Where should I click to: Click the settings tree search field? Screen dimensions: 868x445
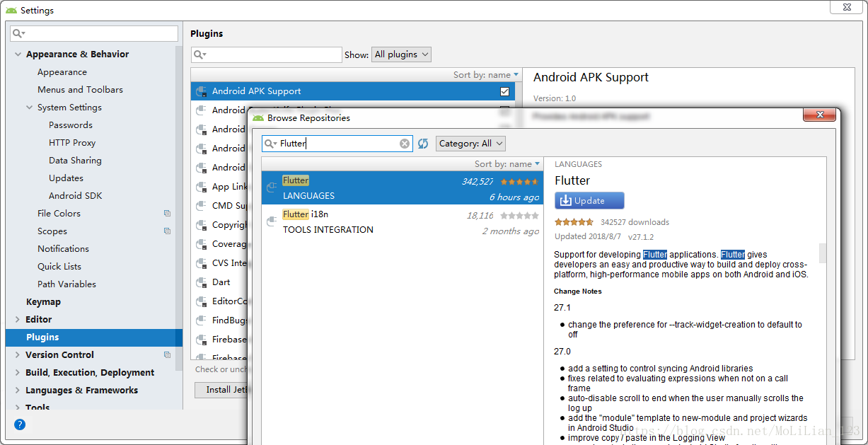(x=94, y=33)
